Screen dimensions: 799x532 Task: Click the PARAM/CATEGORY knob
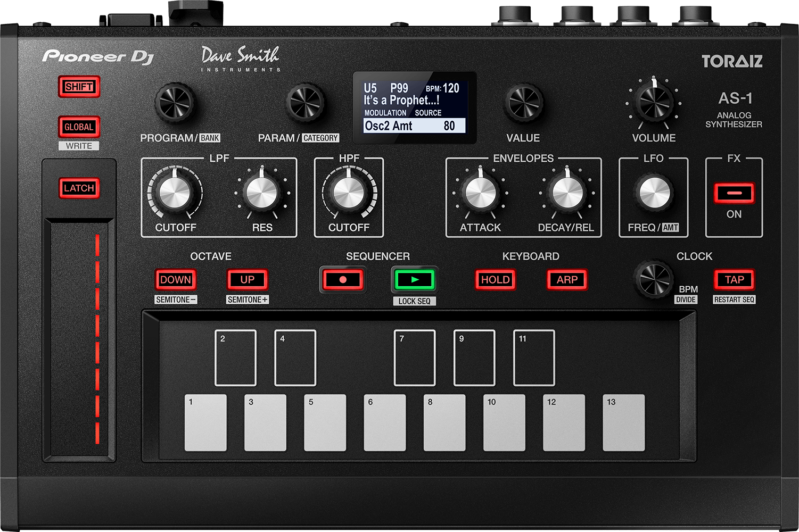pyautogui.click(x=306, y=102)
